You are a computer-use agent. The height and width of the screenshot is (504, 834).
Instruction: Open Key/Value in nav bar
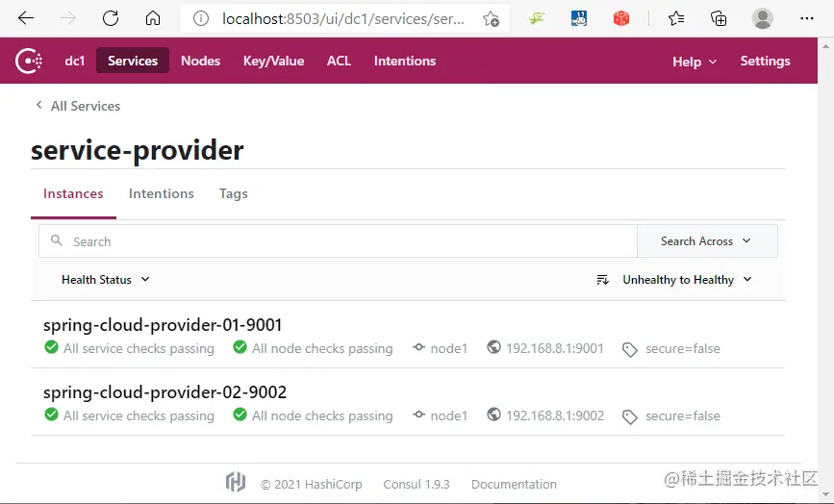pyautogui.click(x=273, y=61)
